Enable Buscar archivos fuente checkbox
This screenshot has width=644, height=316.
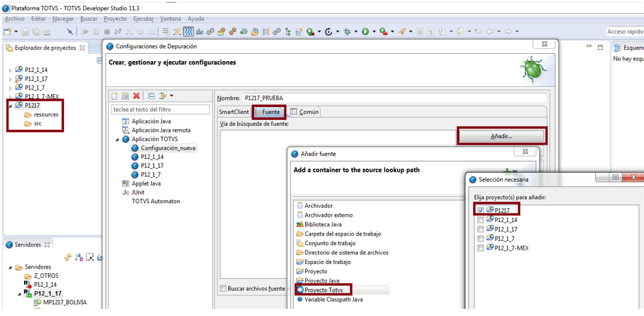[x=223, y=289]
